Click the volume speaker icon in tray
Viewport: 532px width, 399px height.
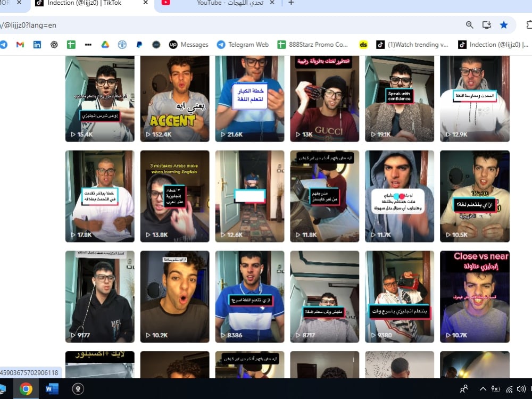(521, 389)
